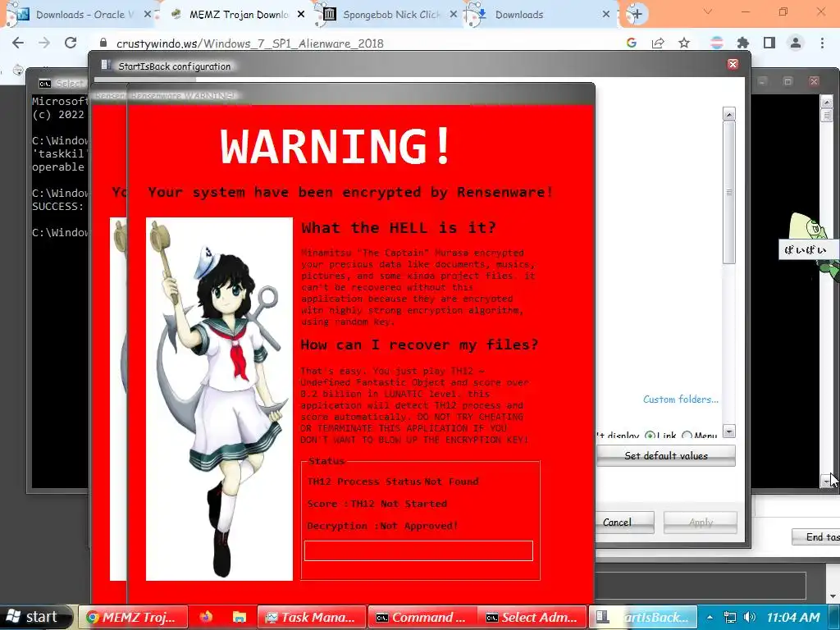Toggle Chrome side panel icon

point(769,43)
